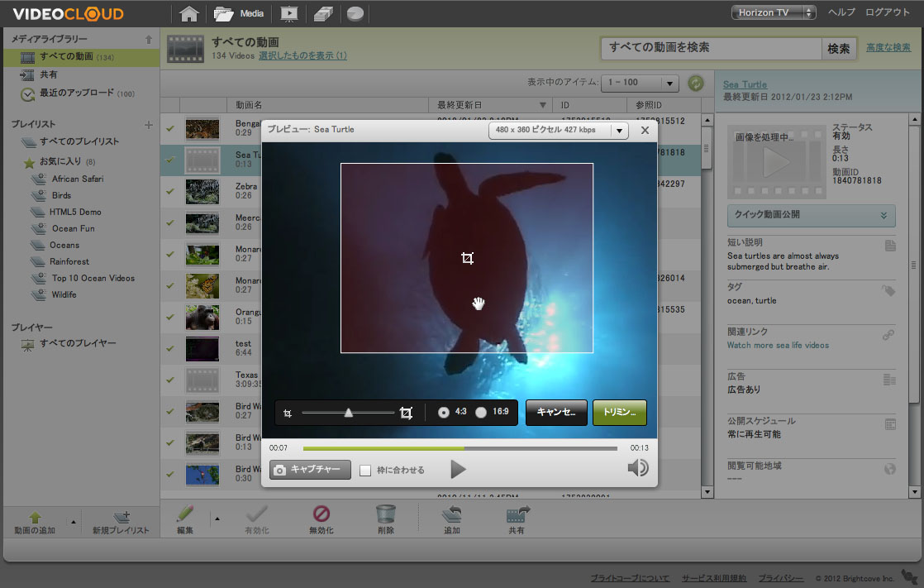This screenshot has width=924, height=588.
Task: Click the upload arrow beside メディアライブラリー
Action: [149, 40]
